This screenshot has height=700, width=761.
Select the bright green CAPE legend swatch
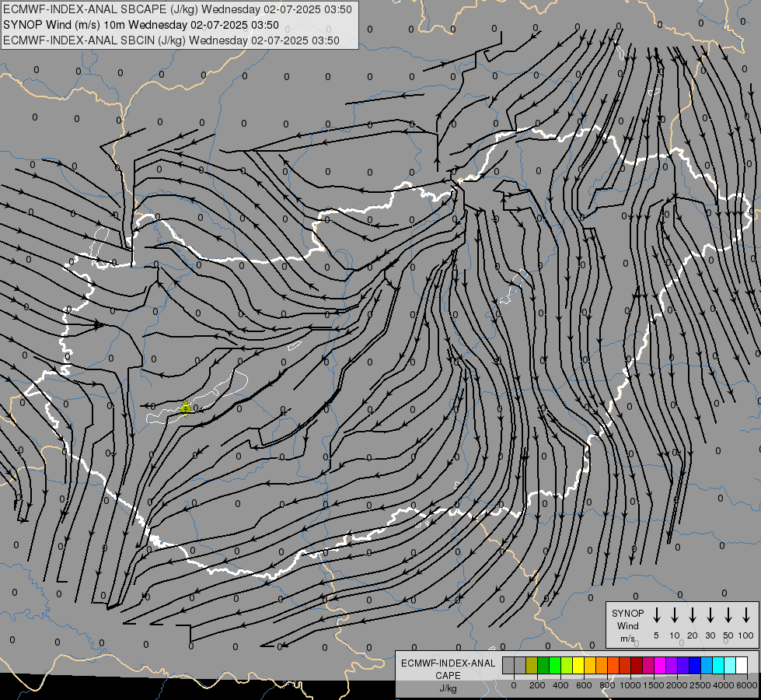click(555, 665)
